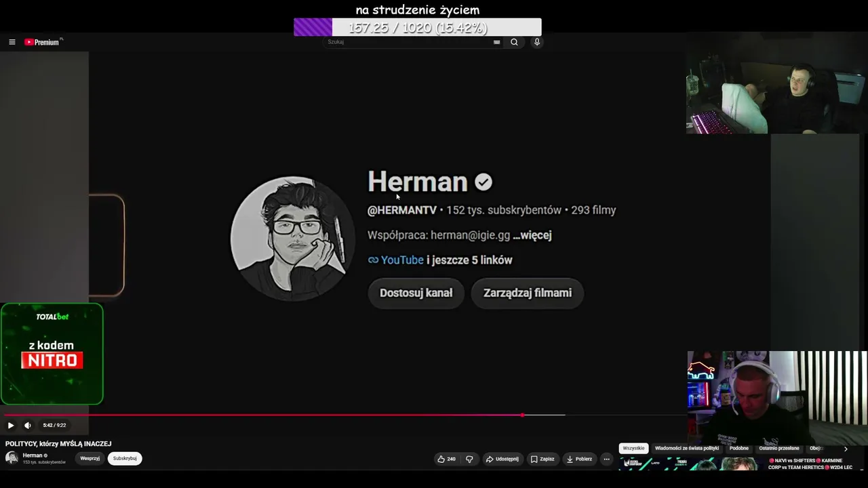Click the 293 filmy count text
The height and width of the screenshot is (488, 868).
pos(593,210)
